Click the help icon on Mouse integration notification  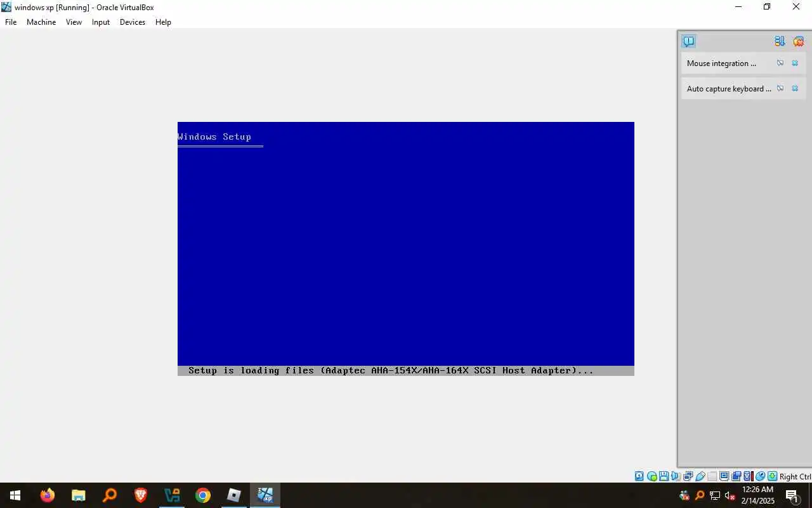coord(780,63)
